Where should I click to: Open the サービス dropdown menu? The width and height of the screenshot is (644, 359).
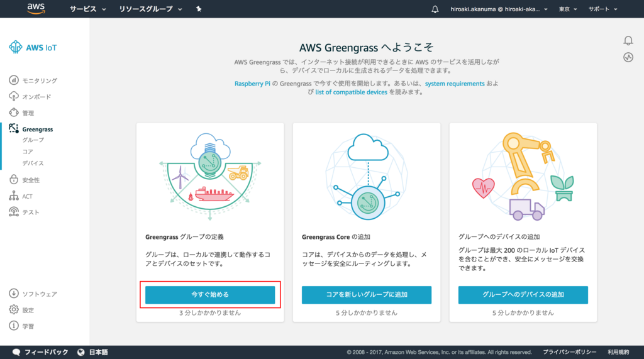click(x=87, y=9)
